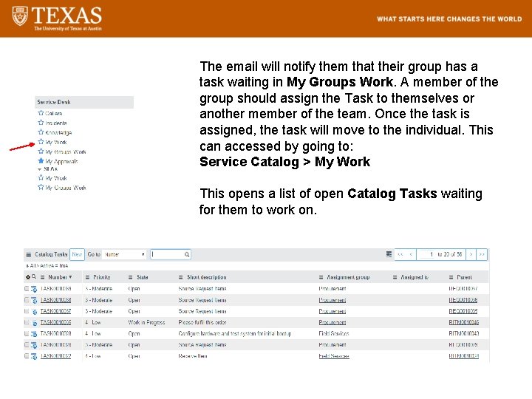Click the 'Receive Item' description cell
Image resolution: width=532 pixels, height=399 pixels.
tap(192, 356)
